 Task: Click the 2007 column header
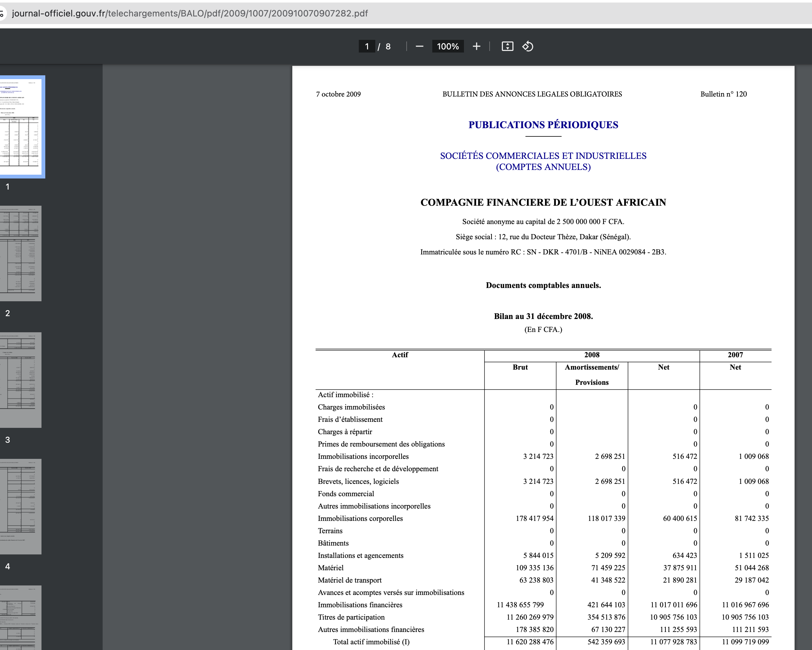[735, 355]
